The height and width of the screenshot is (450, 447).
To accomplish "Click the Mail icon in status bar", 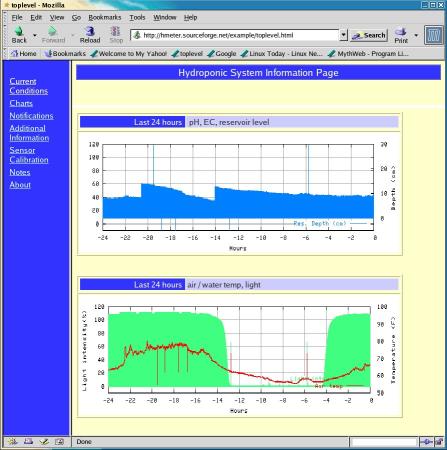I will pos(28,442).
